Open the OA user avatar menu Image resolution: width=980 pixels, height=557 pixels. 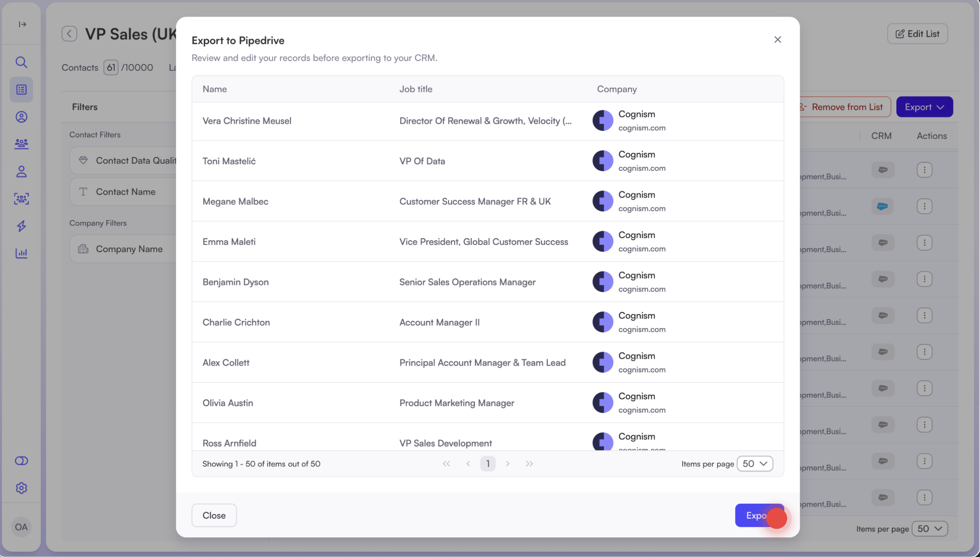[21, 527]
